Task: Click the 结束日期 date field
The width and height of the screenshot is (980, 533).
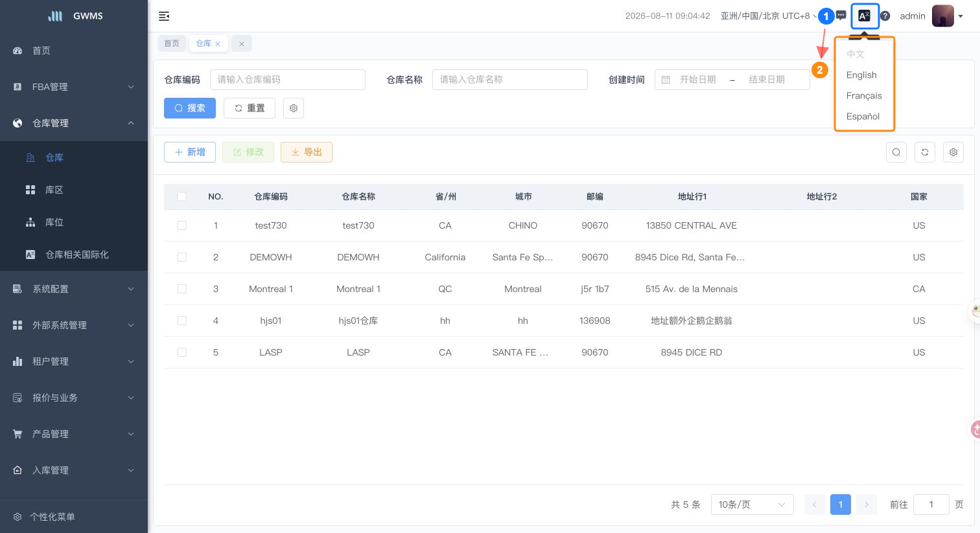Action: tap(767, 80)
